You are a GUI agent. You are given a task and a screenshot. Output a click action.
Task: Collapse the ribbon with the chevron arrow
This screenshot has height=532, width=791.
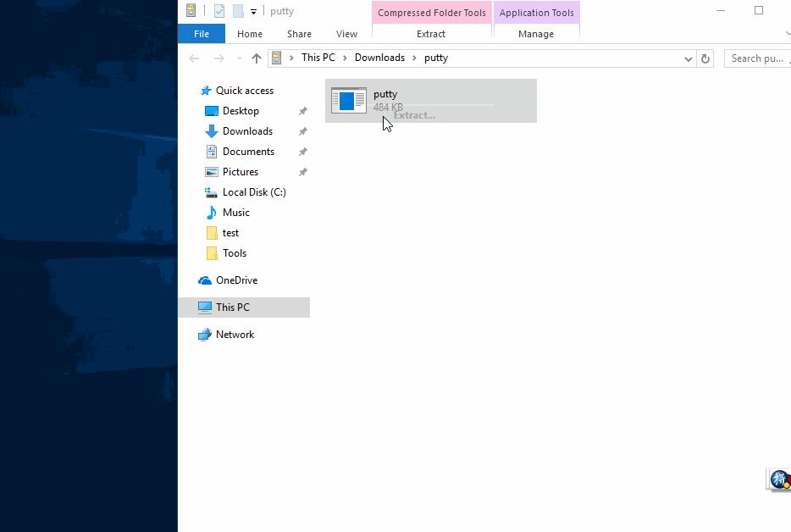786,34
